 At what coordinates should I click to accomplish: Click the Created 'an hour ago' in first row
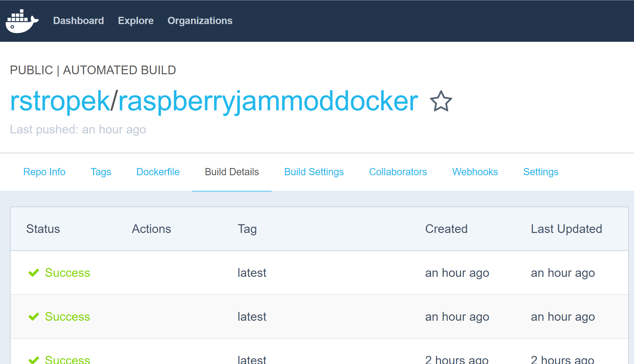point(457,273)
